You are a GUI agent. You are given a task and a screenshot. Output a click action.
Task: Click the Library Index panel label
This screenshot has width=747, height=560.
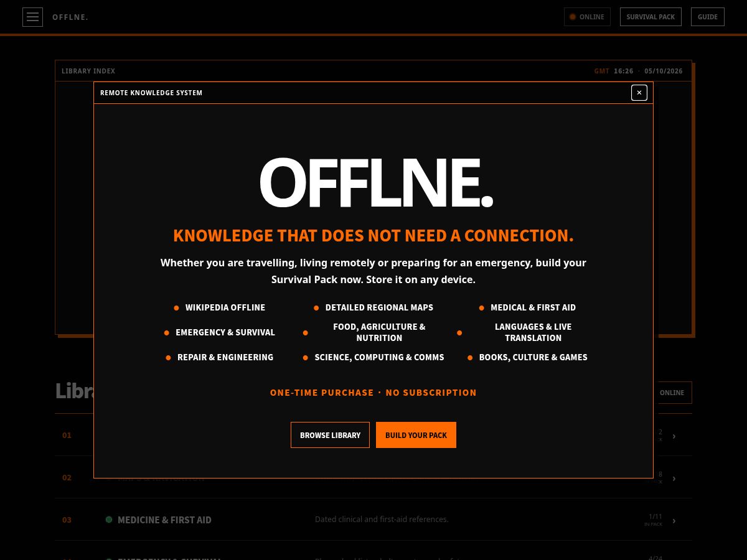pyautogui.click(x=88, y=71)
